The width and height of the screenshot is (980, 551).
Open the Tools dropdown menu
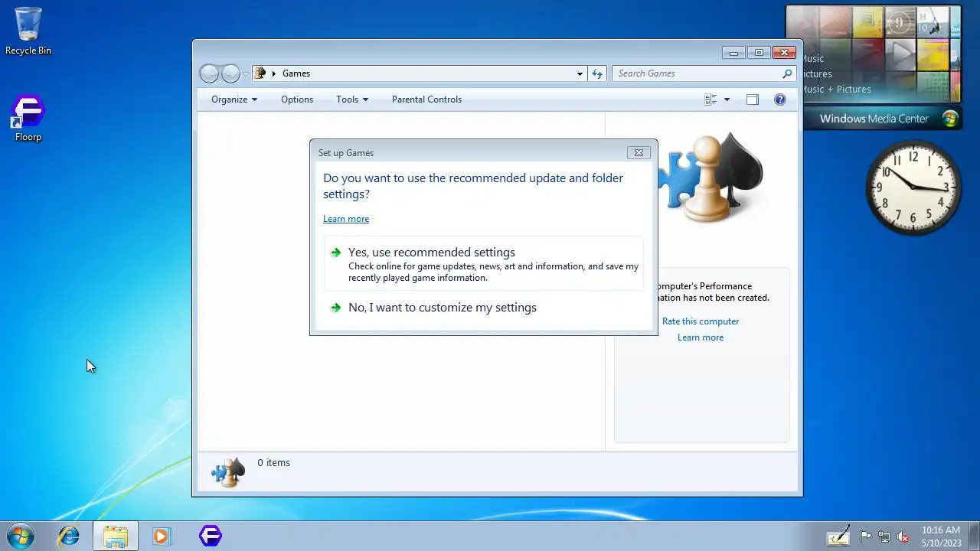coord(352,99)
